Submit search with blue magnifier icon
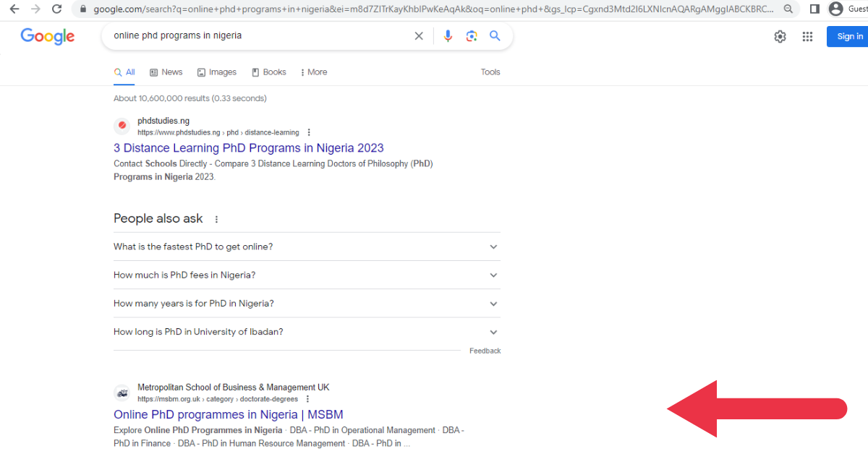 click(x=495, y=36)
